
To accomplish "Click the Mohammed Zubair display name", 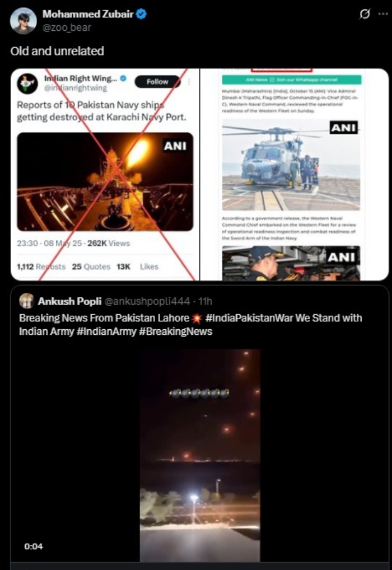I will tap(88, 14).
